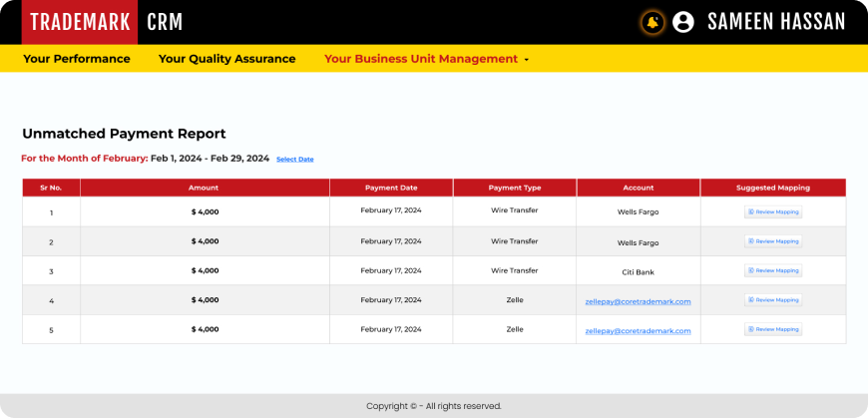Click Review Mapping button for Citi Bank row
The width and height of the screenshot is (868, 418).
[773, 270]
